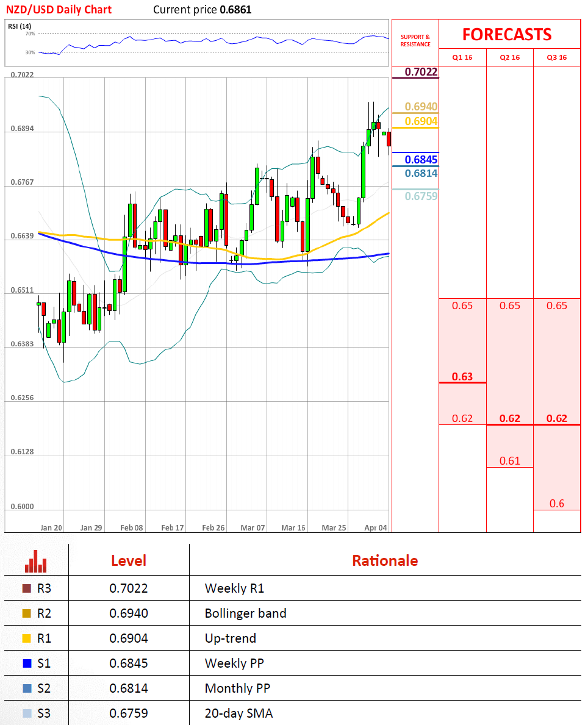The height and width of the screenshot is (725, 588).
Task: Click the 0.6940 level in the table
Action: (x=129, y=613)
